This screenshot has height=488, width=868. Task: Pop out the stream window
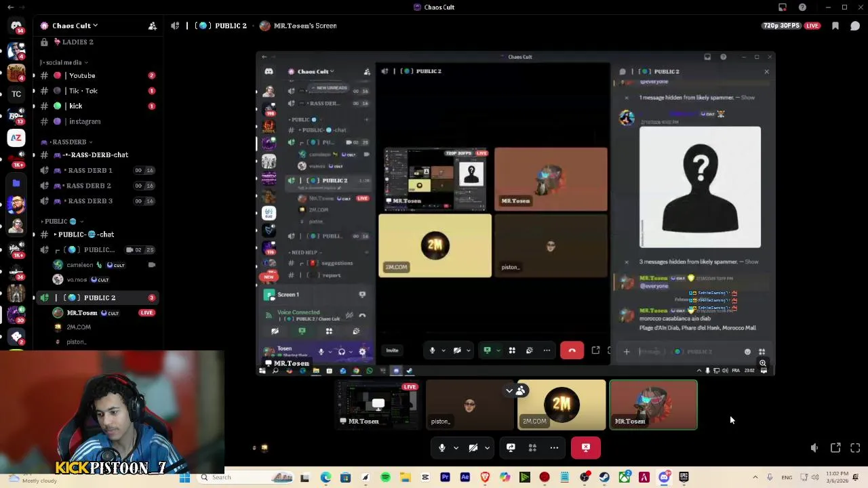(x=835, y=448)
